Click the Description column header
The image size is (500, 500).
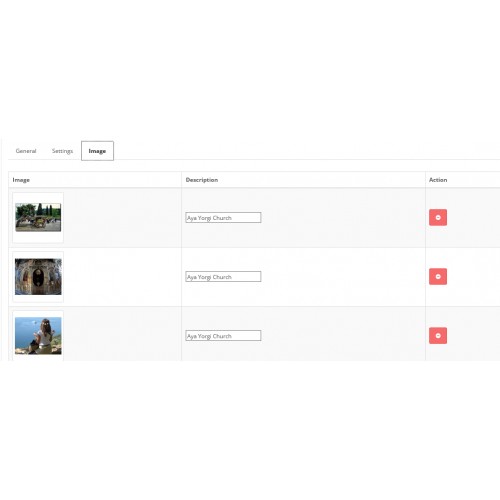[202, 180]
